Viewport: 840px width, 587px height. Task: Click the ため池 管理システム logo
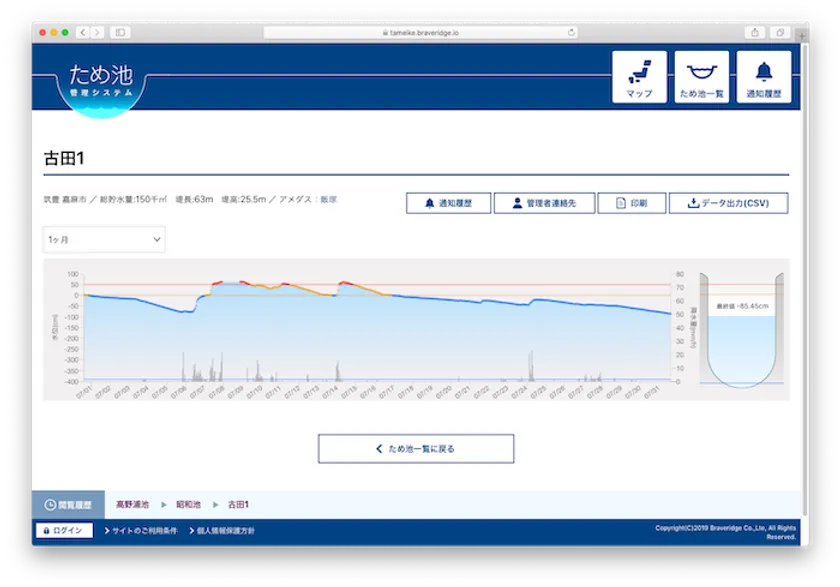[100, 80]
